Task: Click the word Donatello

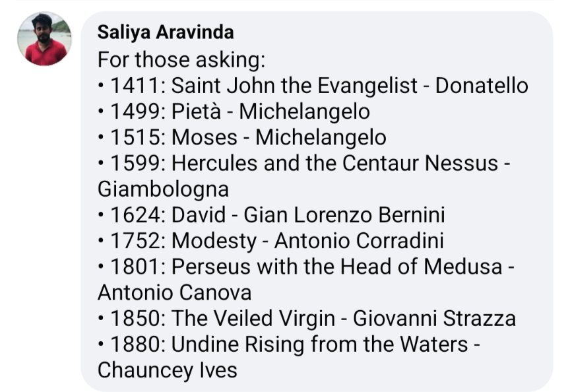Action: click(482, 86)
